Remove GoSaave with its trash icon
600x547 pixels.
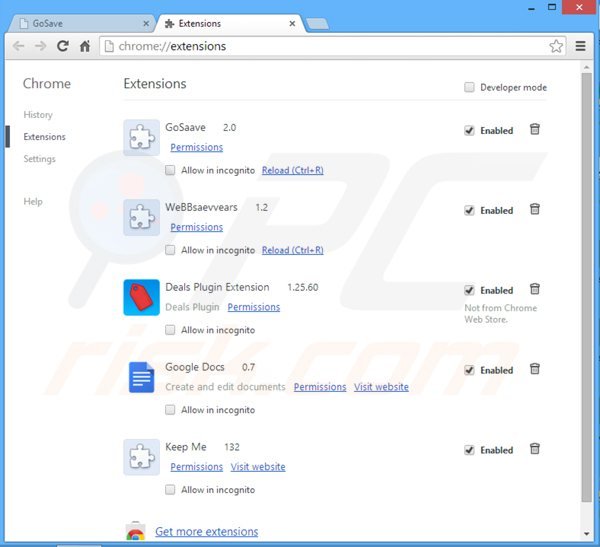(535, 129)
